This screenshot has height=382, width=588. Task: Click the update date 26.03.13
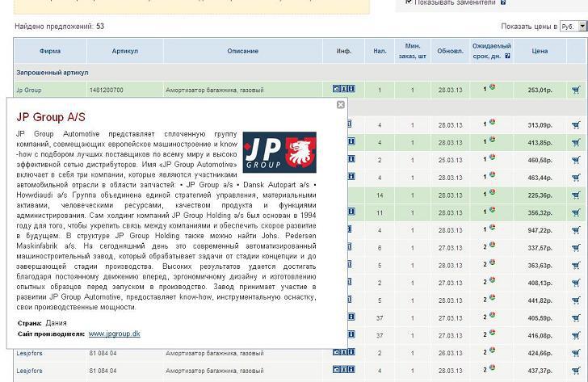[x=451, y=353]
